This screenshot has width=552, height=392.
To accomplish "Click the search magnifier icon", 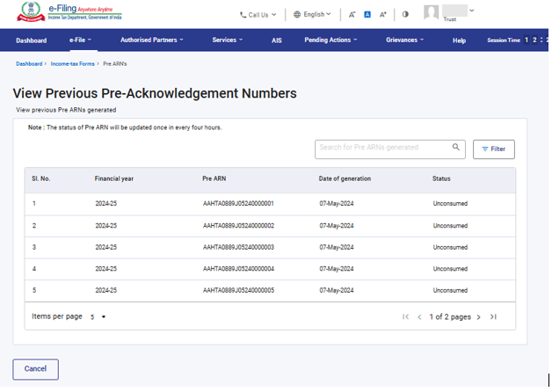I will pyautogui.click(x=456, y=147).
